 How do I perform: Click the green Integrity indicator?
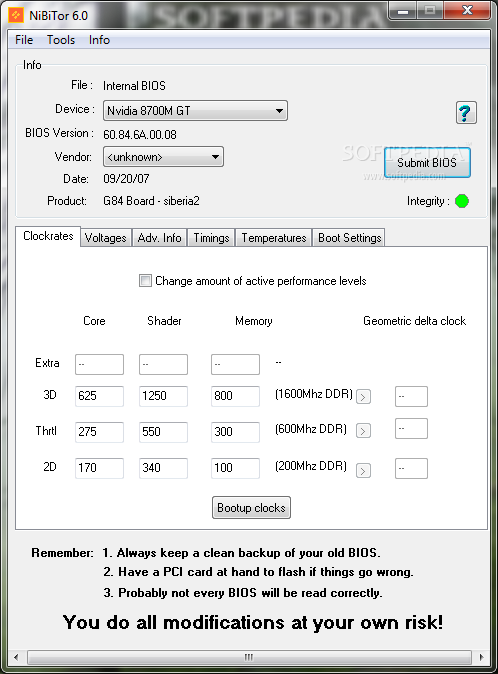pyautogui.click(x=462, y=201)
